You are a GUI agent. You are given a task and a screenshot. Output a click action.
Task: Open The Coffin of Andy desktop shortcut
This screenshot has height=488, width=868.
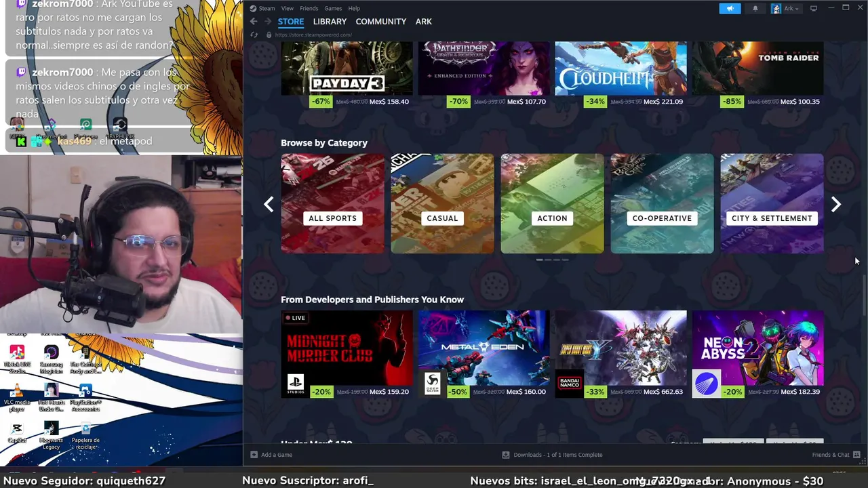pos(85,359)
